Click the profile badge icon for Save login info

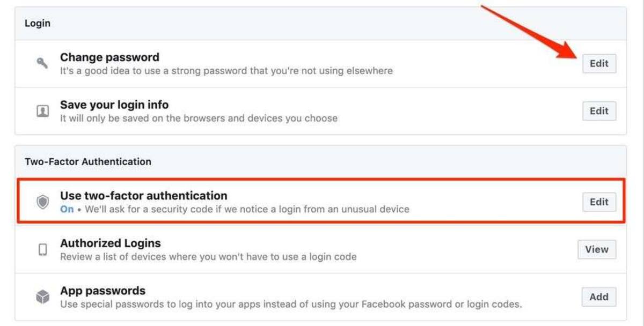(x=42, y=111)
